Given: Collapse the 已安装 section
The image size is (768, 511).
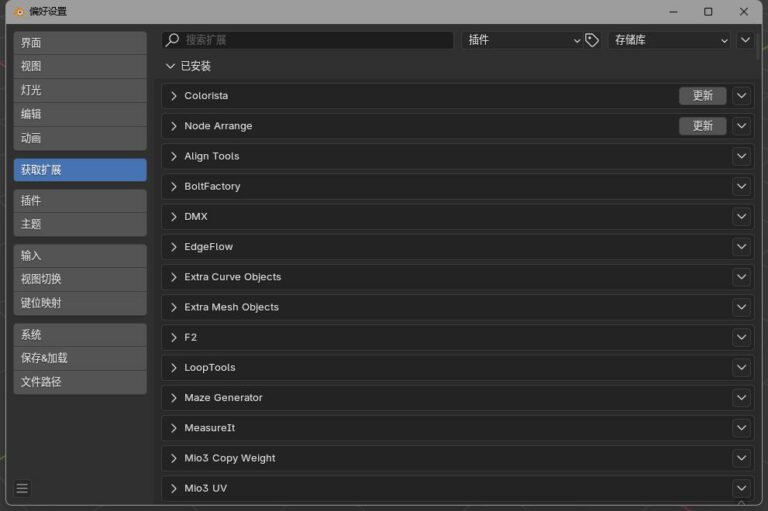Looking at the screenshot, I should tap(170, 66).
